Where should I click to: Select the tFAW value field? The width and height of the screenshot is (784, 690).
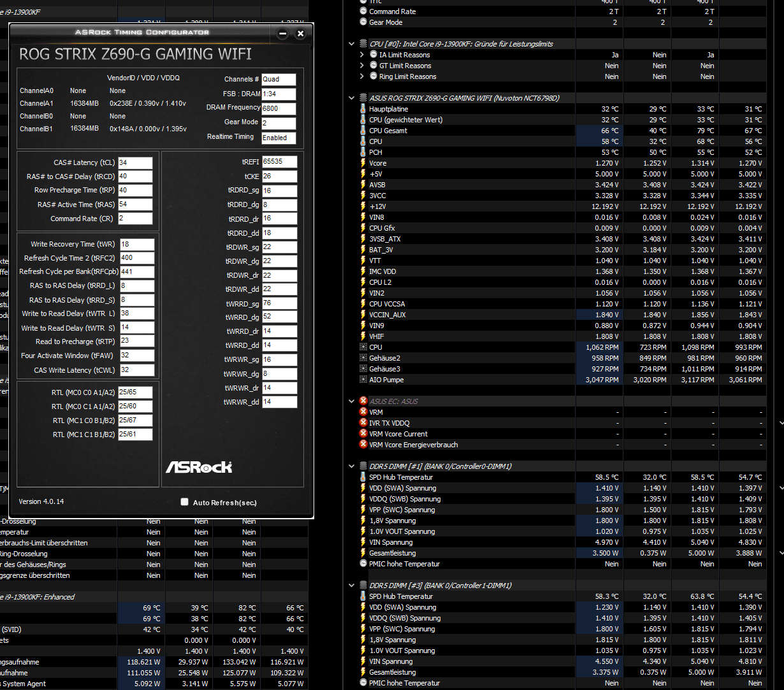point(137,356)
